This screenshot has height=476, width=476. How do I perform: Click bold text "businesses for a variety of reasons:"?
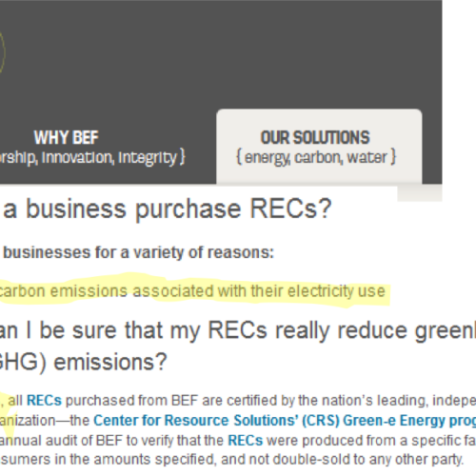tap(138, 253)
